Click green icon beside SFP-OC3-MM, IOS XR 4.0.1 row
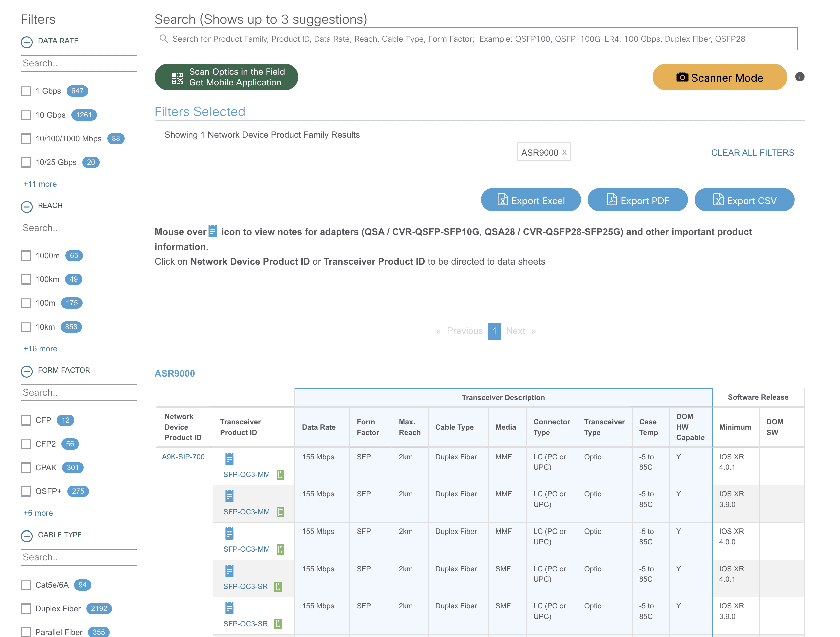Viewport: 840px width, 637px height. click(280, 475)
